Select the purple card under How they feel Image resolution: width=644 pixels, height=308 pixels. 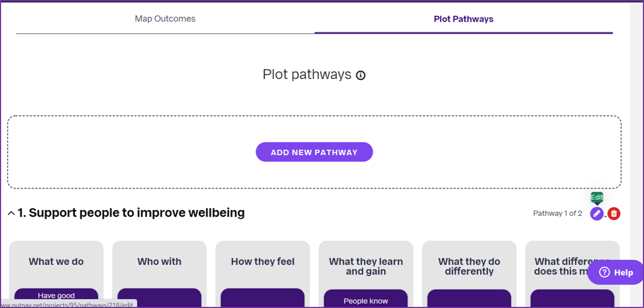coord(262,298)
